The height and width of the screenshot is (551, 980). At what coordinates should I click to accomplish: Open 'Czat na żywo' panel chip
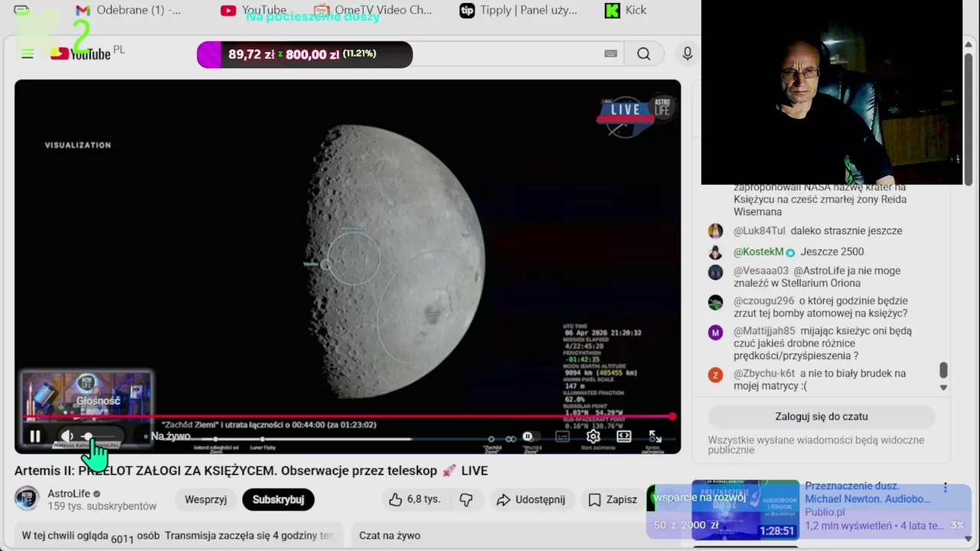click(x=390, y=536)
